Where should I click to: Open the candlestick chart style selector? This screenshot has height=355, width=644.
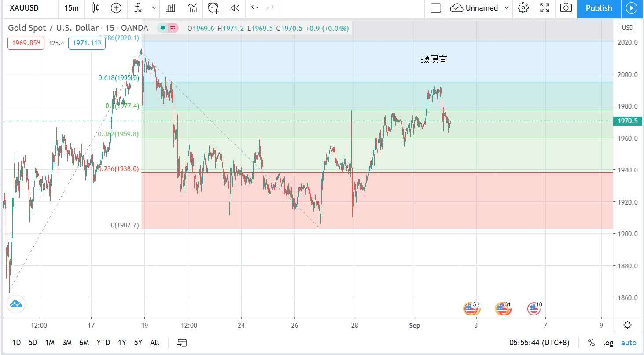tap(96, 8)
